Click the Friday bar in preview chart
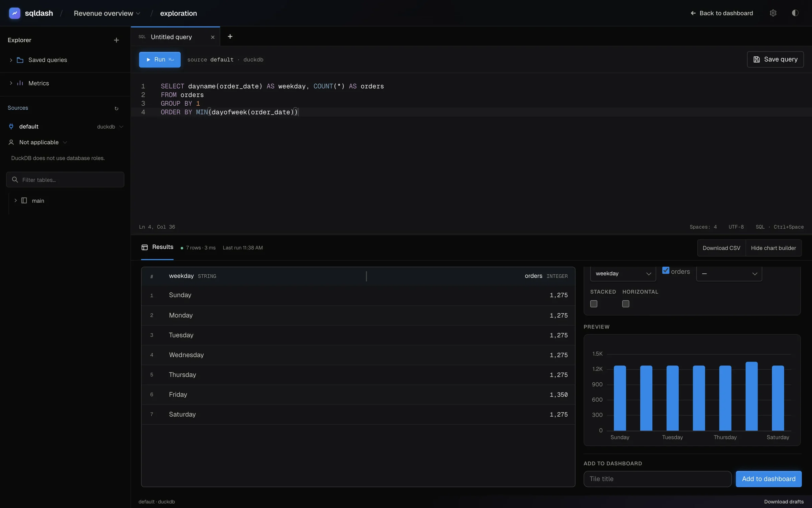The width and height of the screenshot is (812, 508). (751, 396)
